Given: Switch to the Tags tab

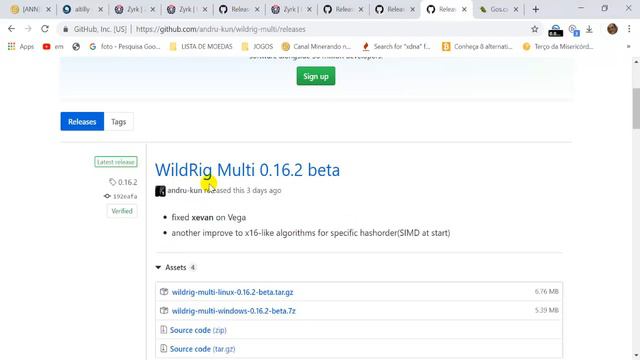Looking at the screenshot, I should coord(118,122).
